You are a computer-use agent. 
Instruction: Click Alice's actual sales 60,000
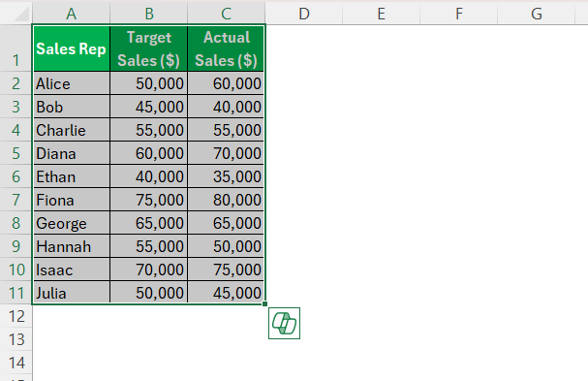click(x=226, y=83)
